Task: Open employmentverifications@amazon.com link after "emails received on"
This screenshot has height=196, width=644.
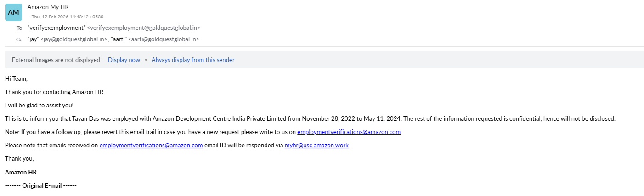Action: pyautogui.click(x=151, y=146)
